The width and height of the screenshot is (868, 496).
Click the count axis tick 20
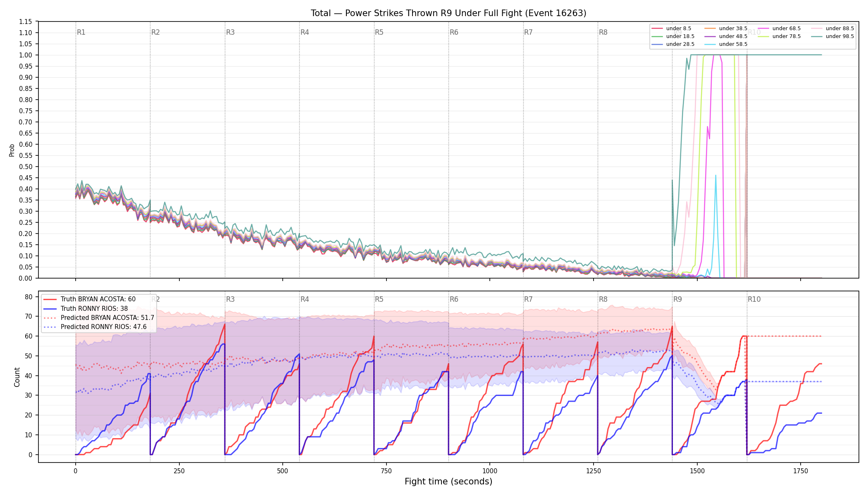(29, 415)
